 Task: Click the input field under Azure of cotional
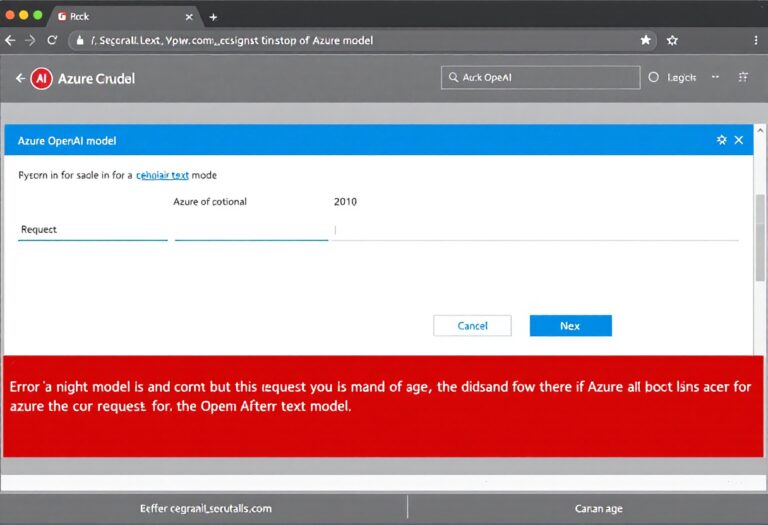(x=251, y=230)
